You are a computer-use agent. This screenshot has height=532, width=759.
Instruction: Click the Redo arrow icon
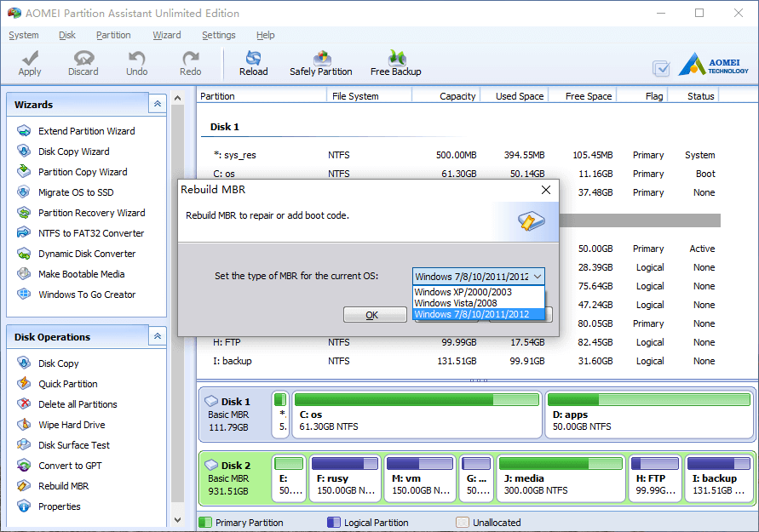tap(191, 58)
